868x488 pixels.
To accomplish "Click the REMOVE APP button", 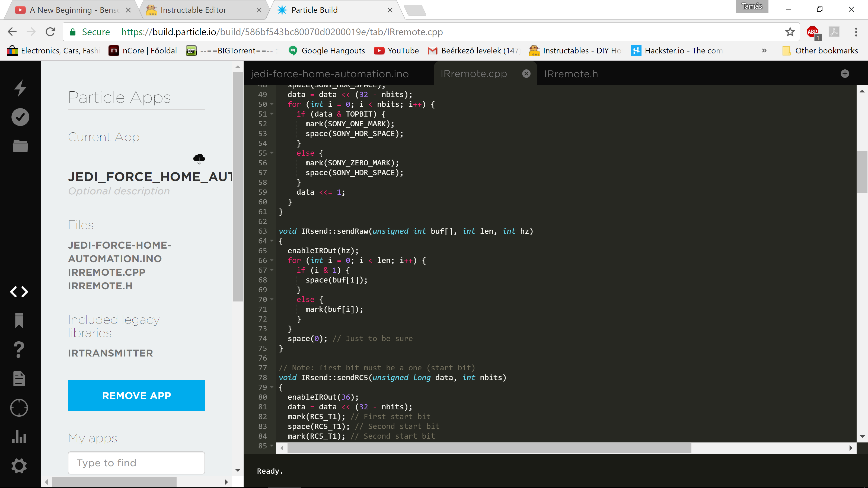I will click(x=136, y=395).
